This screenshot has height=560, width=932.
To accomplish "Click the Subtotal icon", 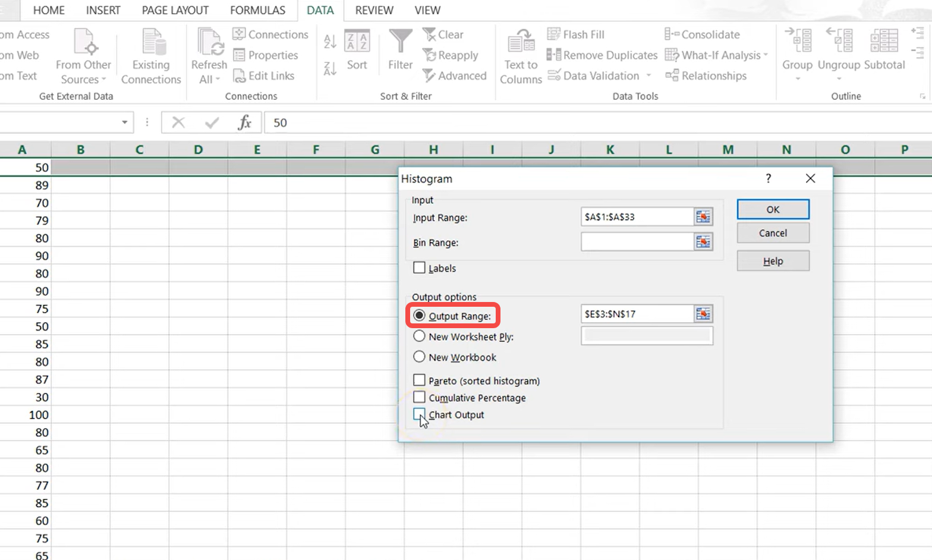I will click(x=884, y=42).
